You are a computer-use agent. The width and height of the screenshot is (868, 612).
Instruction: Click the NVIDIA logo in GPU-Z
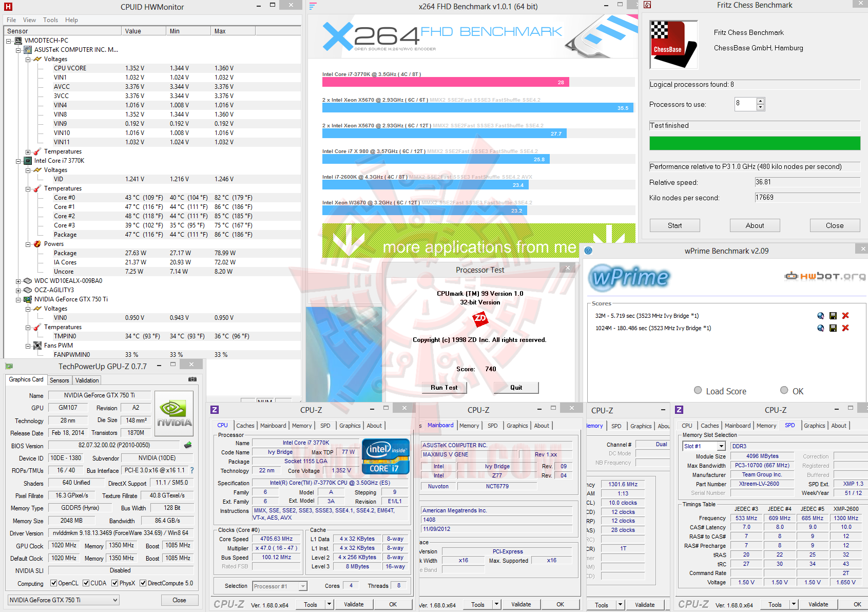(174, 414)
